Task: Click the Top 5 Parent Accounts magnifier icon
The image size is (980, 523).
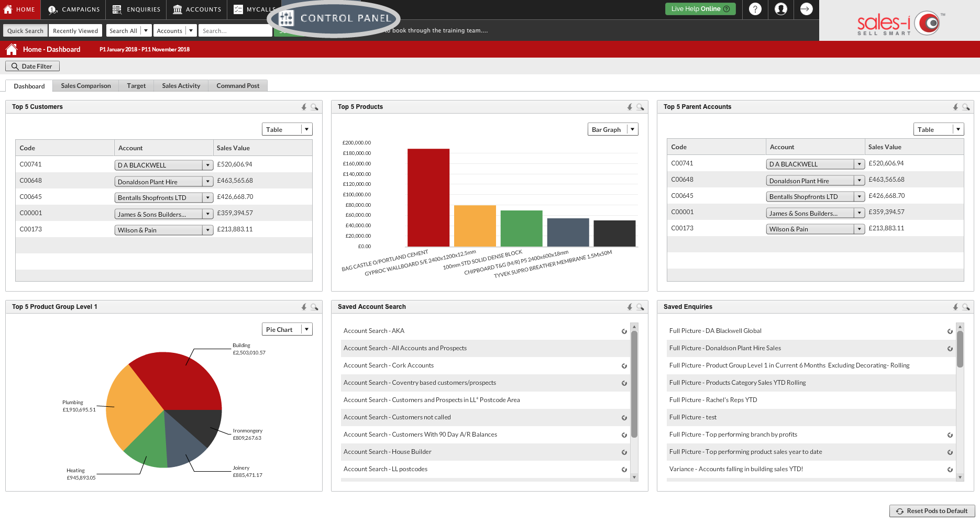Action: click(966, 107)
